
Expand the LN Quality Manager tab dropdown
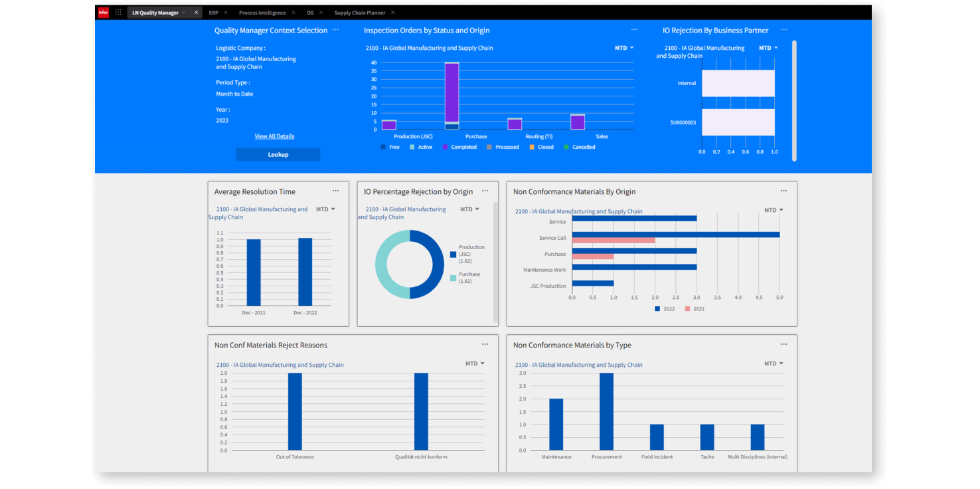pyautogui.click(x=184, y=11)
